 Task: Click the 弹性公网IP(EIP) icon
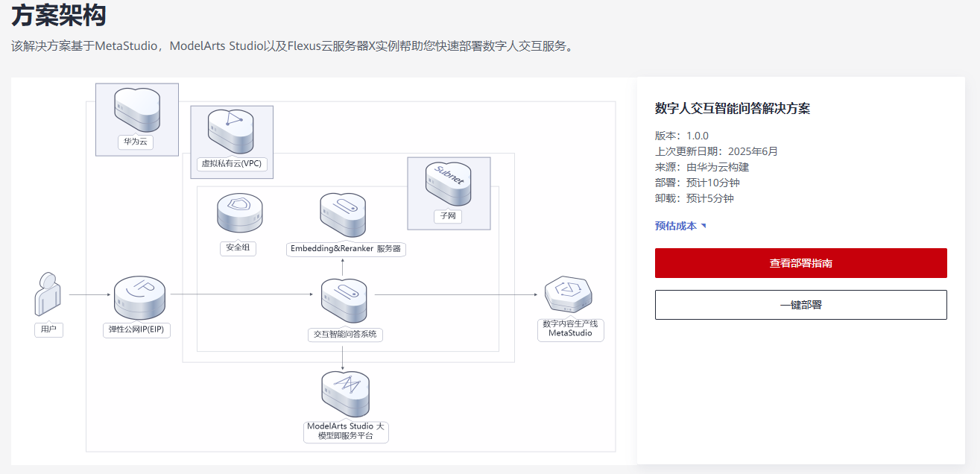pos(139,298)
